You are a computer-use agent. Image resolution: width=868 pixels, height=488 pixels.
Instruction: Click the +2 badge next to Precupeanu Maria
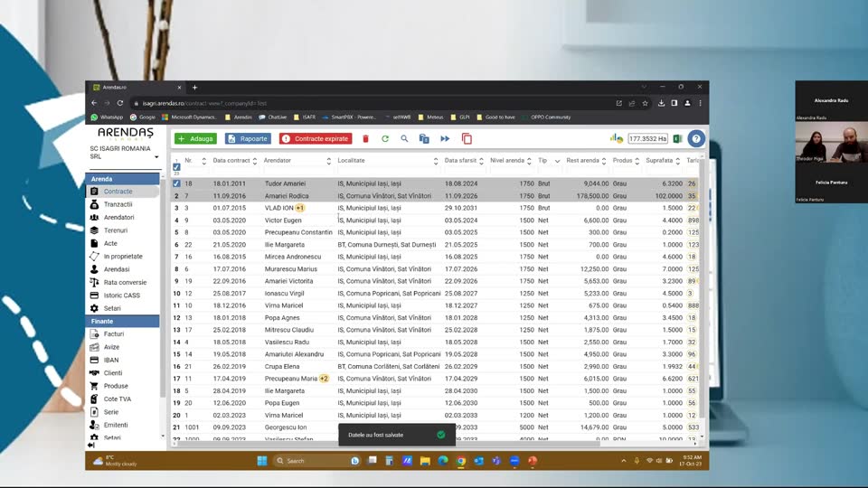point(324,379)
